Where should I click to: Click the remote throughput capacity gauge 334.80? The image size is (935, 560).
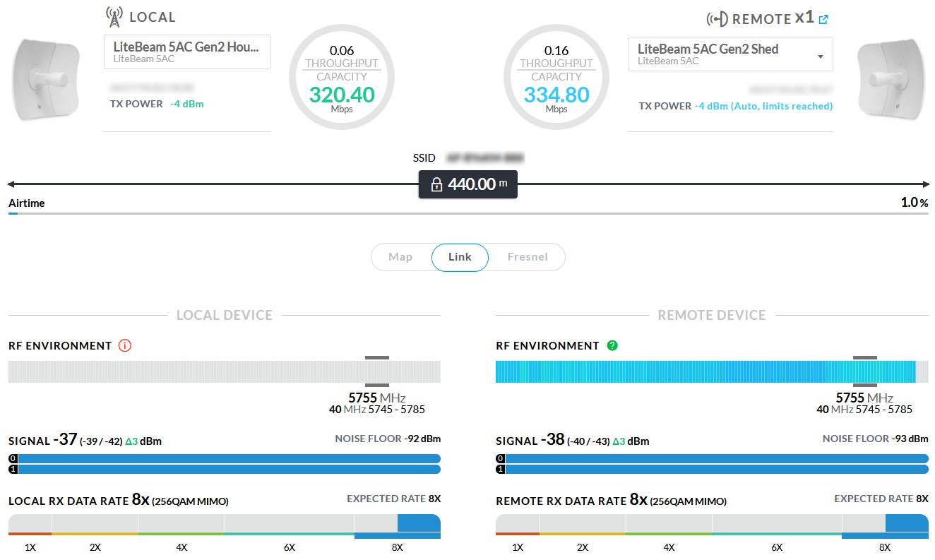click(x=556, y=78)
